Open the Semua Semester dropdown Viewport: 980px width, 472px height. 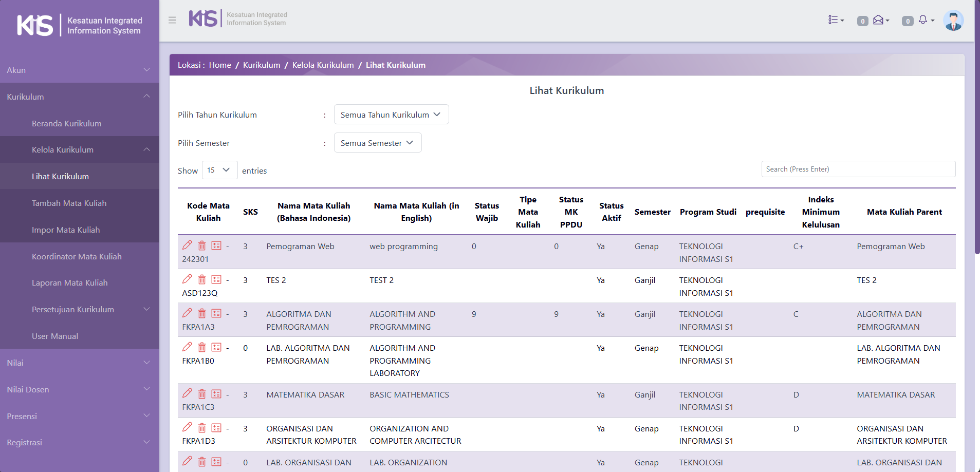[x=377, y=143]
